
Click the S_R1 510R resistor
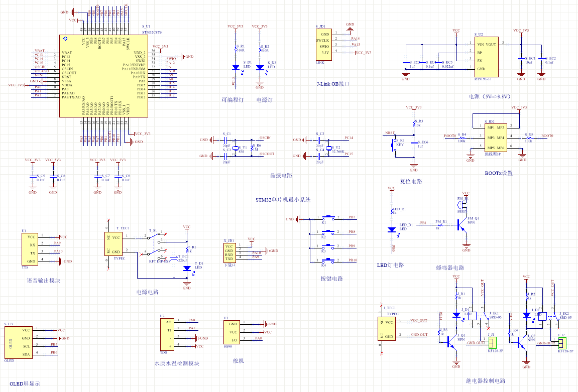pos(236,49)
